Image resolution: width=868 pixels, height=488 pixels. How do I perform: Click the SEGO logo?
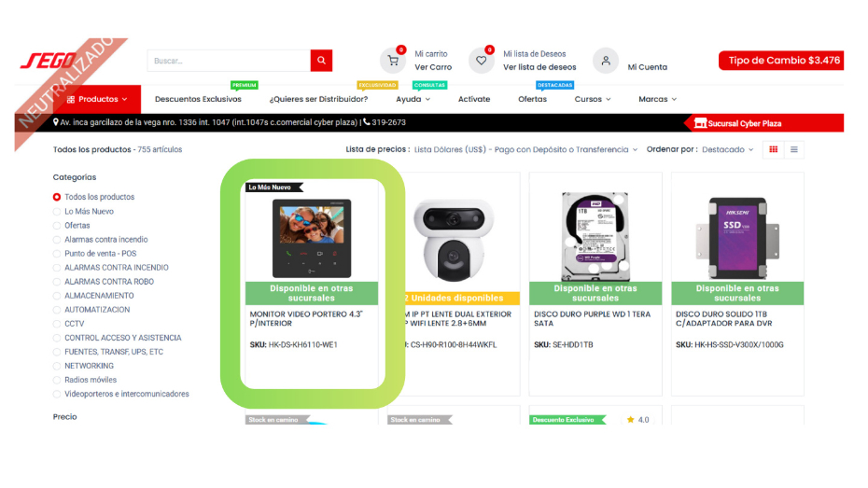pyautogui.click(x=49, y=62)
